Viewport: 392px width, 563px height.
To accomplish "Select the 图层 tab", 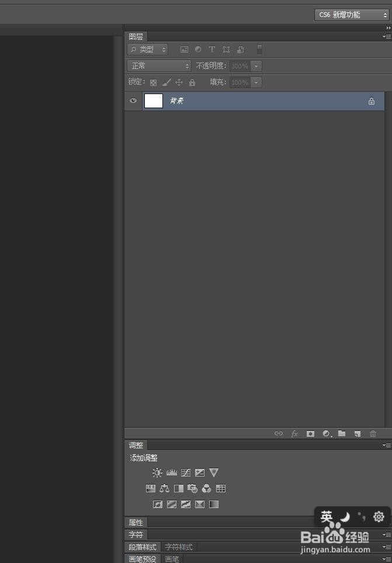I will [x=136, y=36].
